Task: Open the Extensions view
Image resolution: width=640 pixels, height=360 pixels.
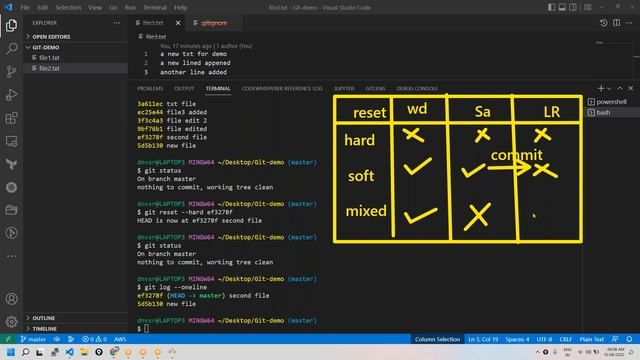Action: coord(11,118)
